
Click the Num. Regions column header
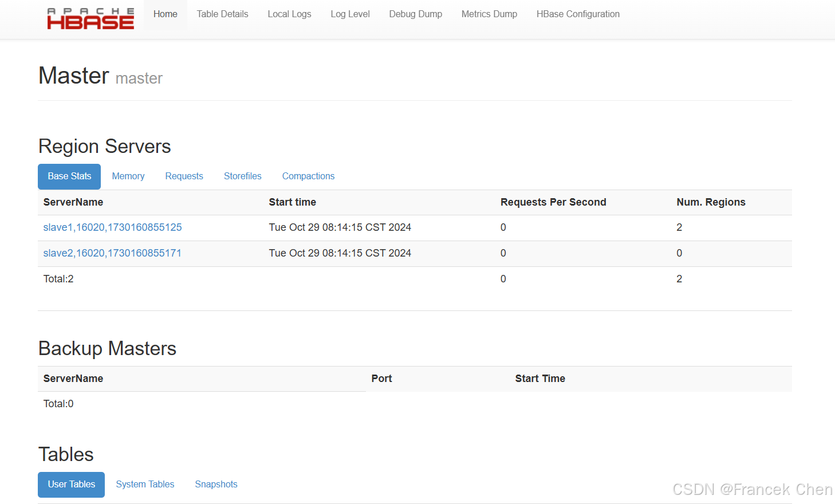(711, 202)
